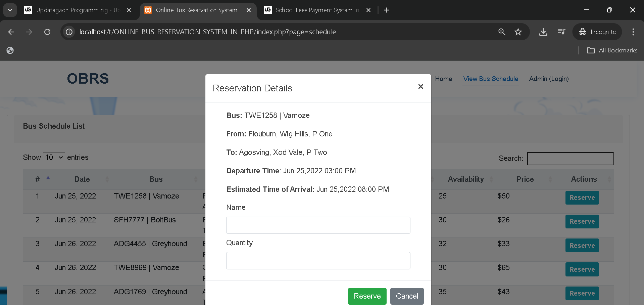Viewport: 644px width, 305px height.
Task: Bookmark this page with the star icon
Action: (x=518, y=32)
